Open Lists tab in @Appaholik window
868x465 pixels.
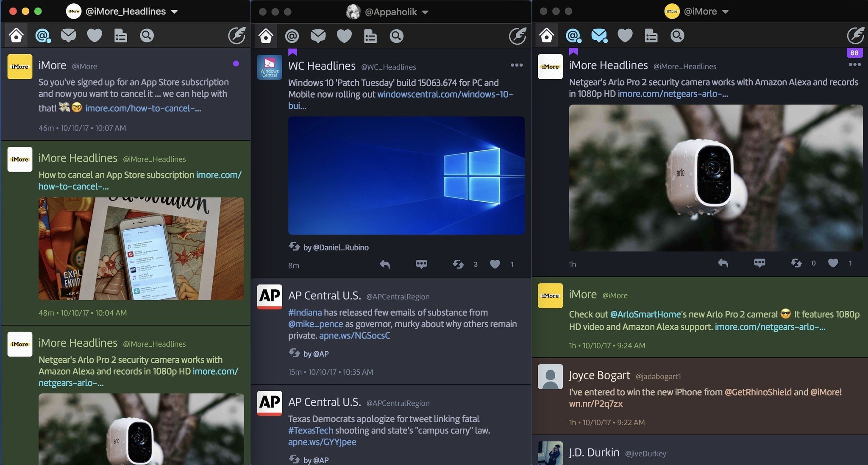[x=370, y=36]
